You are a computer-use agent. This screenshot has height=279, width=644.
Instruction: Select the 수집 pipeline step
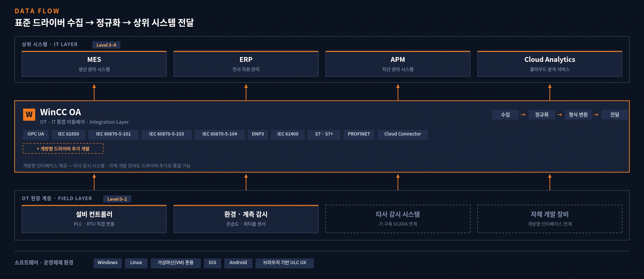click(505, 115)
